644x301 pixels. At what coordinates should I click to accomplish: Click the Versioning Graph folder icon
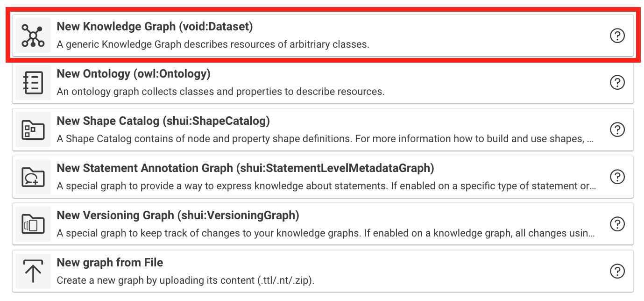click(x=33, y=224)
